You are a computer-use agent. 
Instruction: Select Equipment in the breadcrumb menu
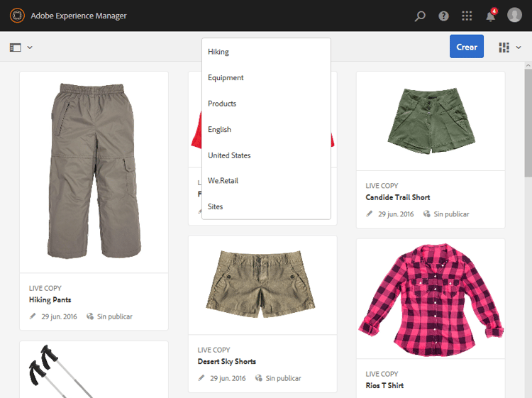point(266,78)
